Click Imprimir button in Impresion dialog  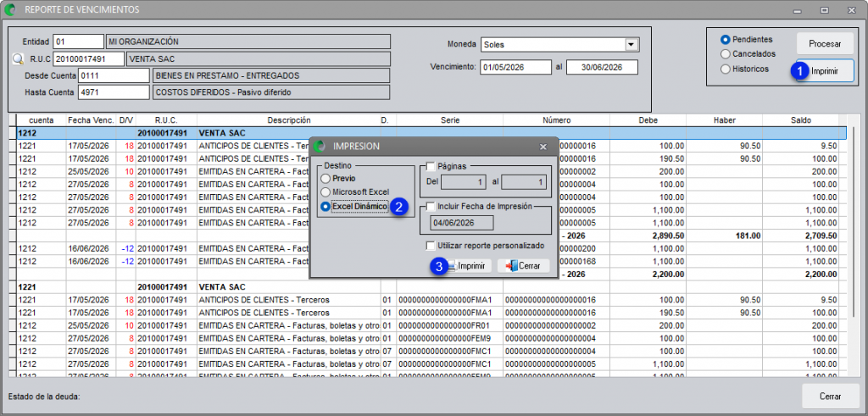[x=468, y=266]
